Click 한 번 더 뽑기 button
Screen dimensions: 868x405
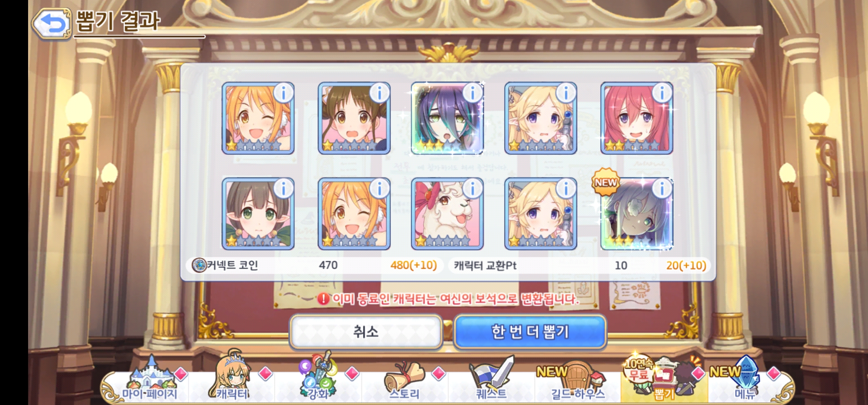pos(530,332)
